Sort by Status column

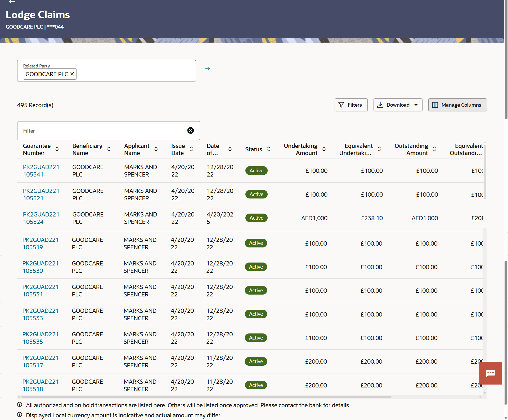point(268,149)
